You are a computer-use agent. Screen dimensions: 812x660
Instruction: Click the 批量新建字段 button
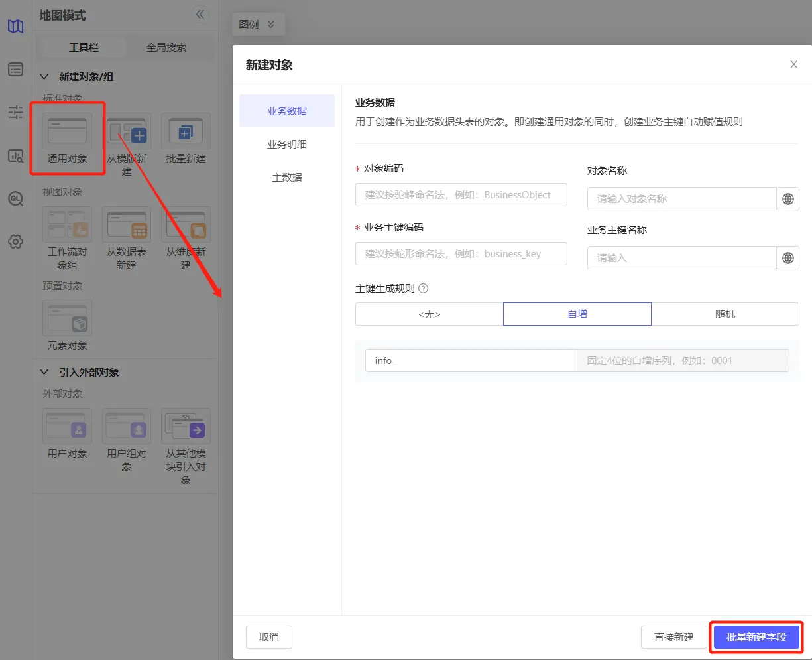click(x=756, y=637)
